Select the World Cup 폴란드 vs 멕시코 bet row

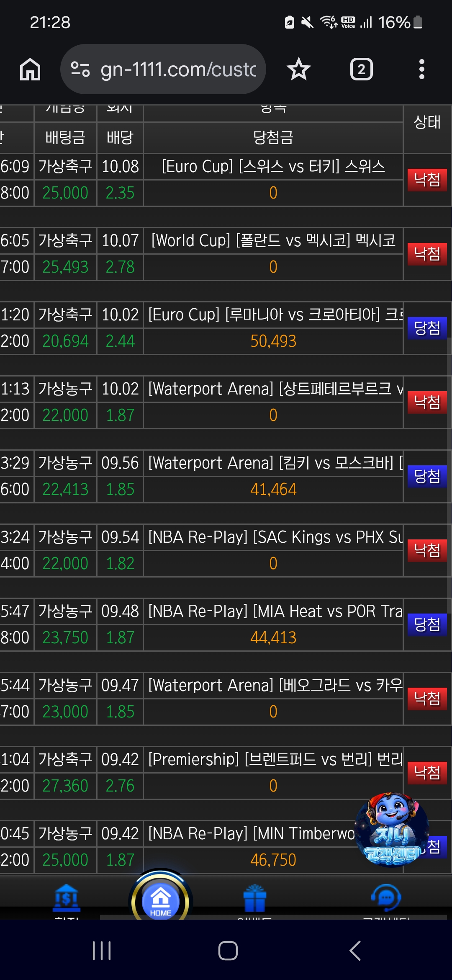pyautogui.click(x=273, y=241)
